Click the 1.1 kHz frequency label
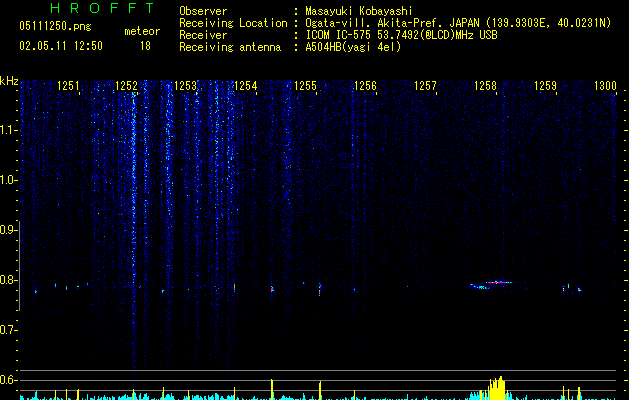 (x=8, y=130)
